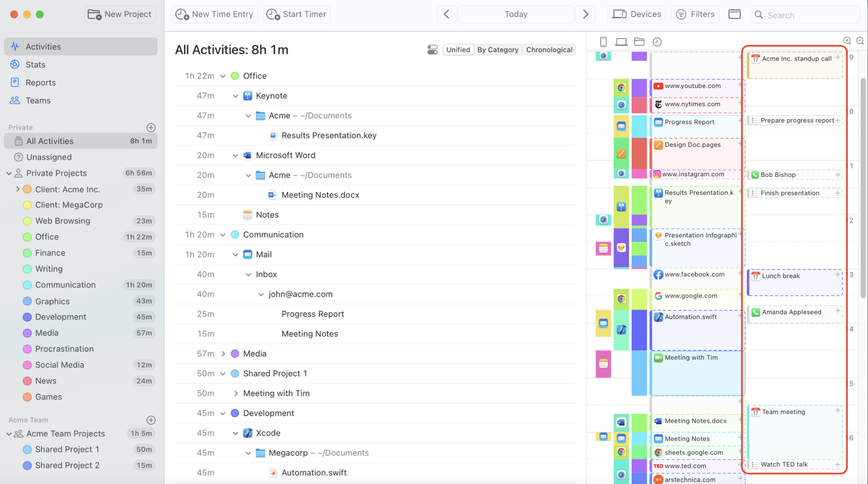This screenshot has width=868, height=484.
Task: Expand Client: Acme Inc. project in sidebar
Action: pos(18,189)
